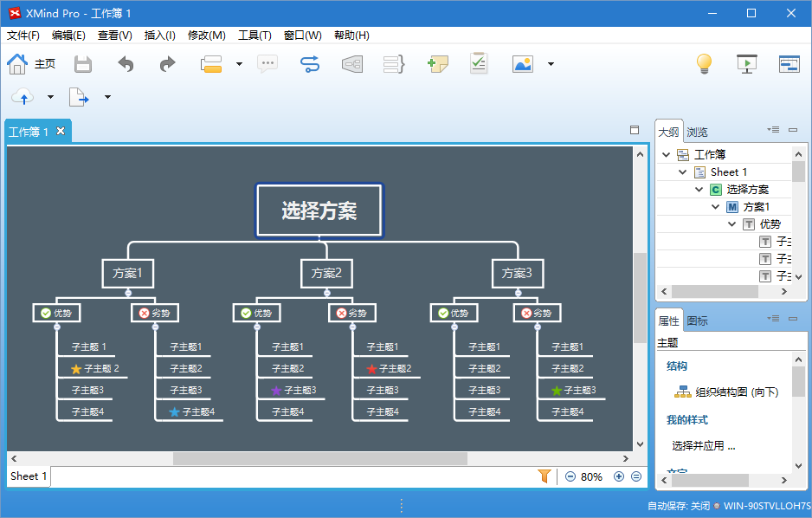Screen dimensions: 812x518
Task: Select the central topic 选择方案
Action: click(x=319, y=210)
